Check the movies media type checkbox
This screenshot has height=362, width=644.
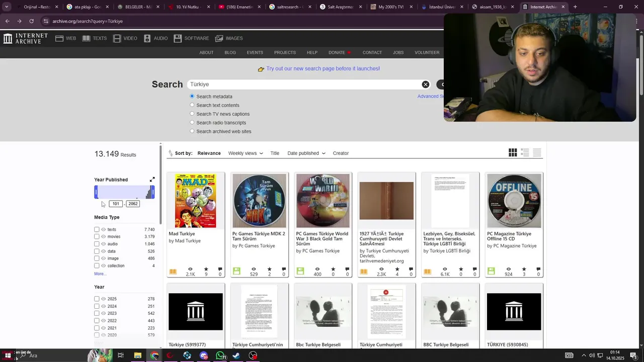97,236
